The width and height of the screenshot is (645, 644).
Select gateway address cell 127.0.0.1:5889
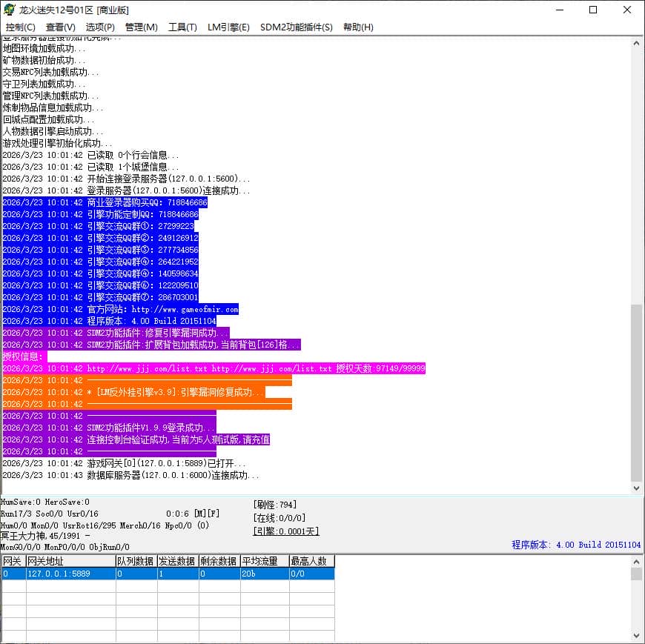70,574
